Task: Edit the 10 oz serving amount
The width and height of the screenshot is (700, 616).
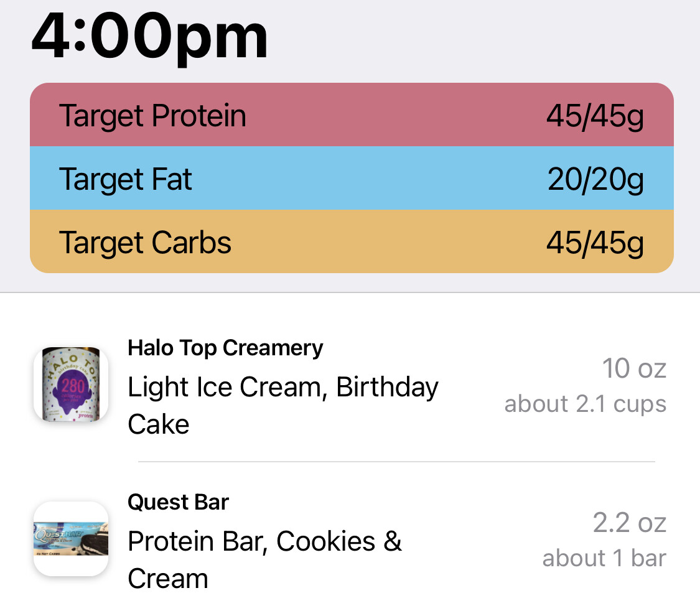Action: click(633, 369)
